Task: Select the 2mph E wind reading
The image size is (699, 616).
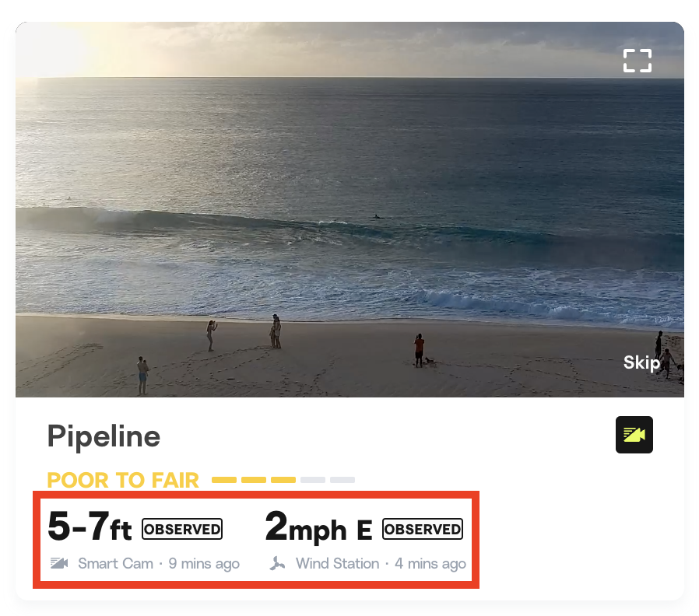Action: (x=318, y=527)
